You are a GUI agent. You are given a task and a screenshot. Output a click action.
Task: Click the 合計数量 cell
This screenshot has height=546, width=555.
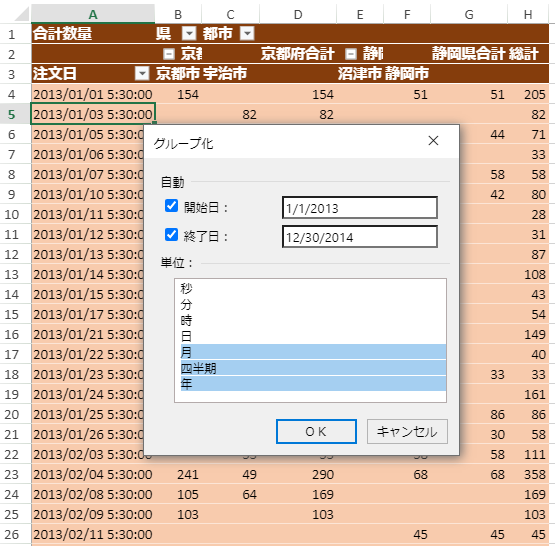93,34
